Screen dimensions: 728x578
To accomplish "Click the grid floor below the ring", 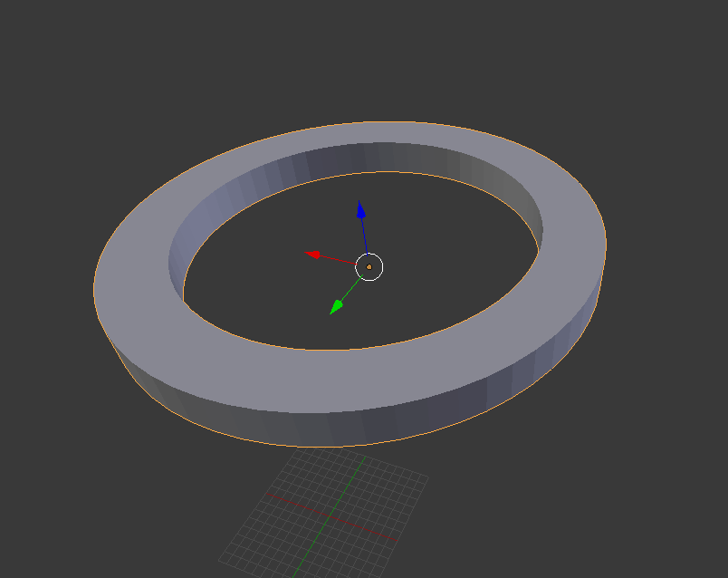I will pyautogui.click(x=325, y=515).
